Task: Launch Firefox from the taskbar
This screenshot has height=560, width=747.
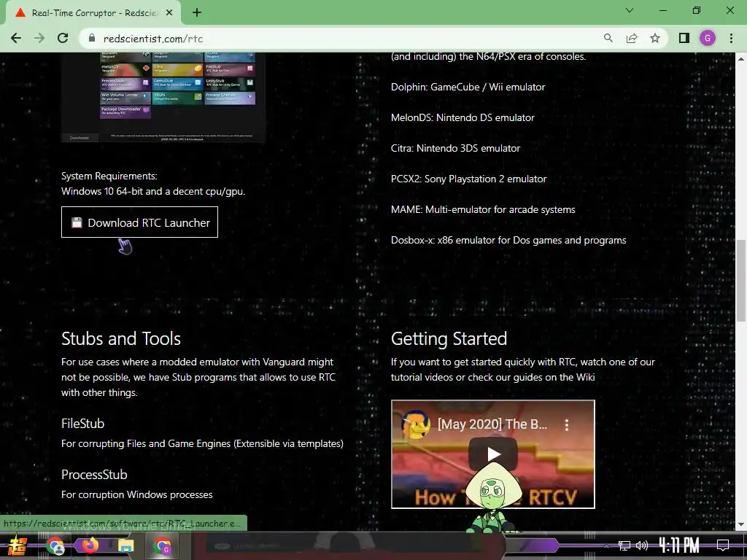Action: click(90, 545)
